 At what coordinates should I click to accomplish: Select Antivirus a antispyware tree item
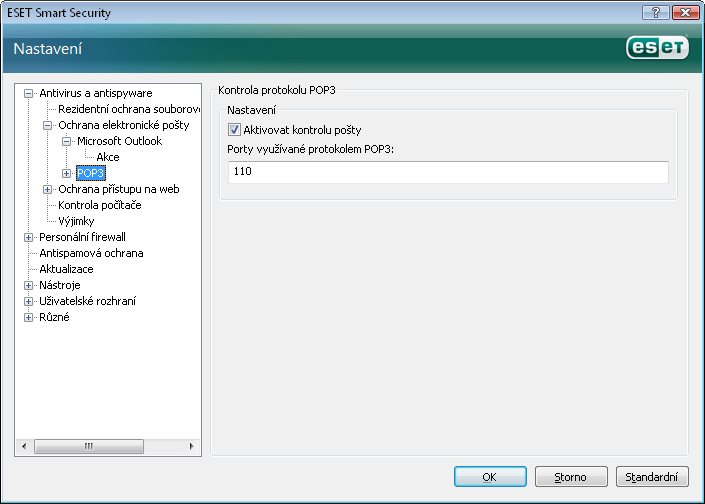pyautogui.click(x=96, y=93)
